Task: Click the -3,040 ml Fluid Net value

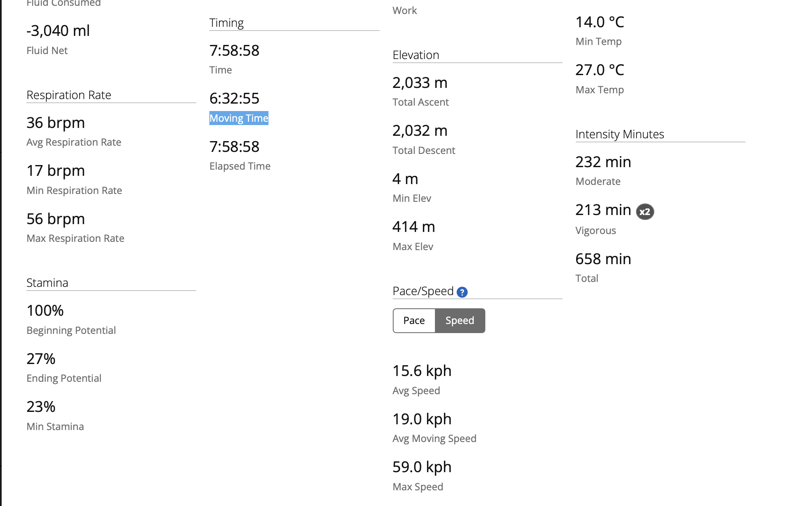Action: point(58,31)
